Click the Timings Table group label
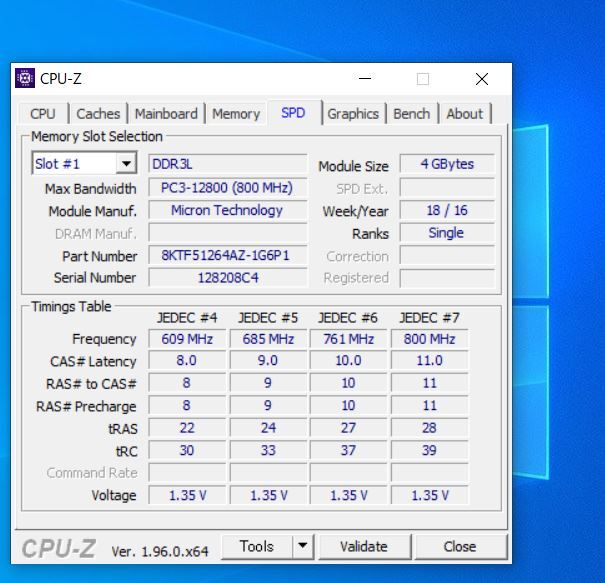 click(x=71, y=306)
